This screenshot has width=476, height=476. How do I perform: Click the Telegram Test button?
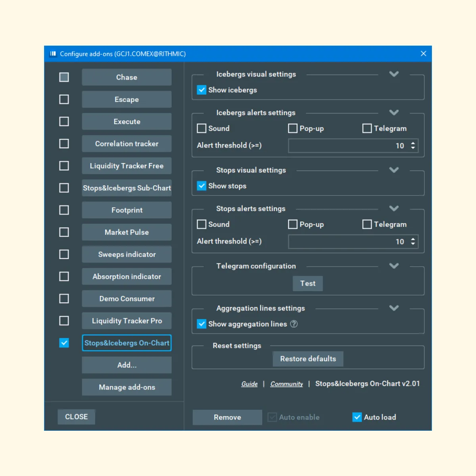(x=307, y=284)
